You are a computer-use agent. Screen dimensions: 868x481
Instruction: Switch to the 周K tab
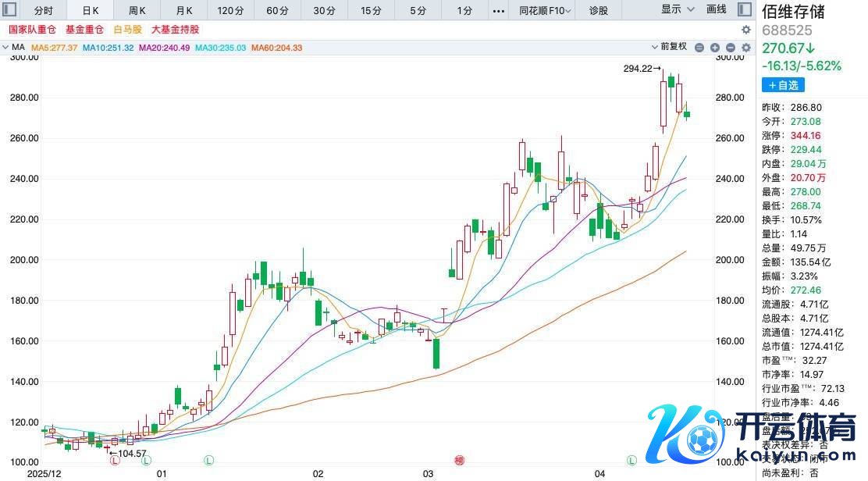tap(137, 11)
